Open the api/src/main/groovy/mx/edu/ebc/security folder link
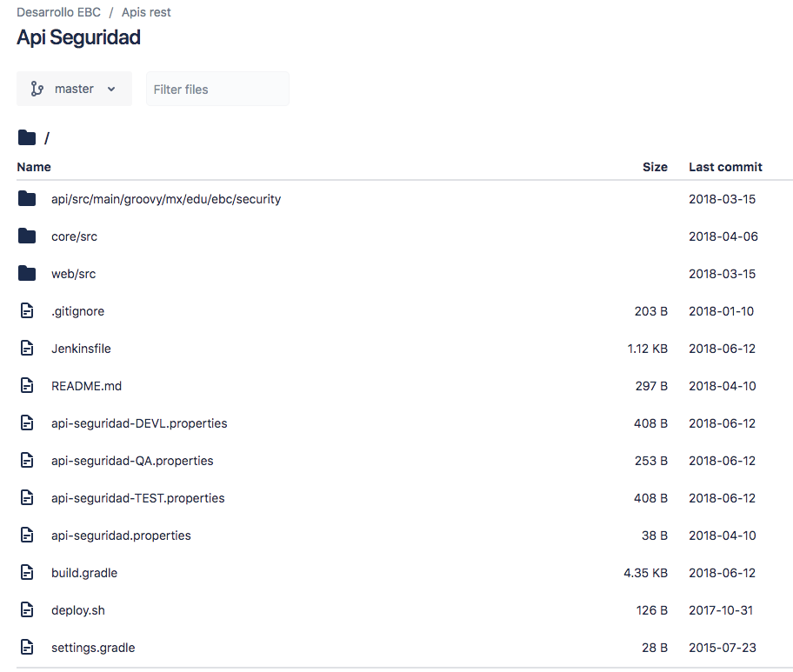The width and height of the screenshot is (793, 672). pyautogui.click(x=166, y=199)
